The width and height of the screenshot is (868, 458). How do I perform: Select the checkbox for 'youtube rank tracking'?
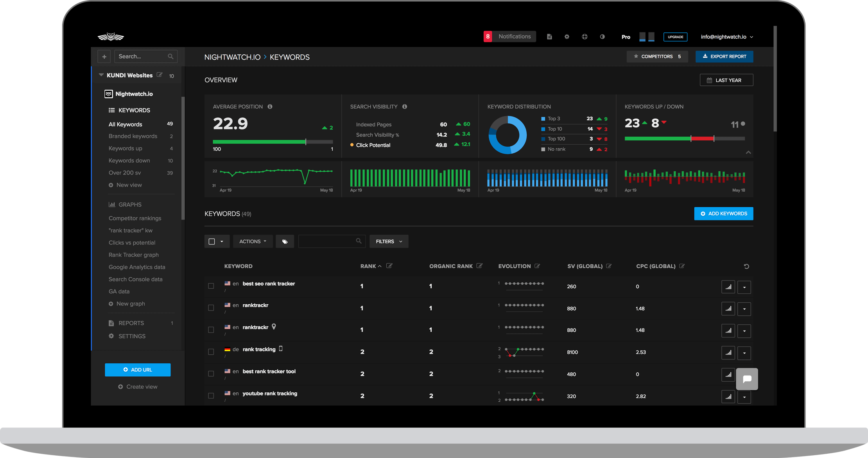tap(211, 395)
